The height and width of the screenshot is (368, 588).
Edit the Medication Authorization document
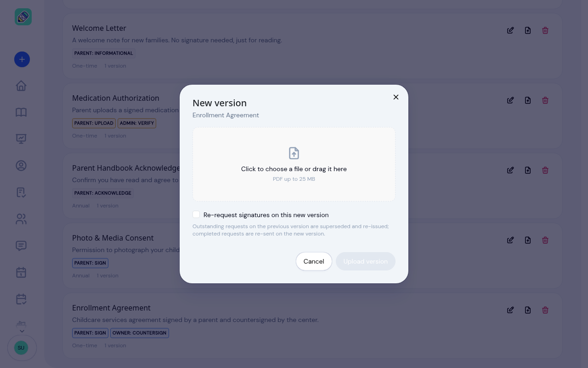coord(510,100)
